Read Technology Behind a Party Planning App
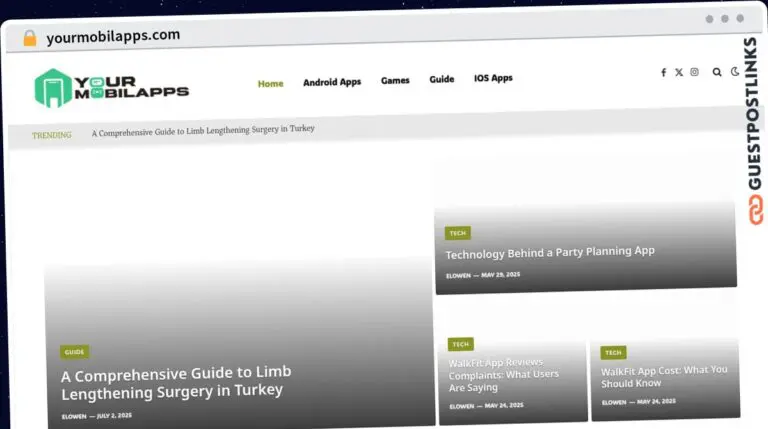The height and width of the screenshot is (429, 768). click(550, 252)
